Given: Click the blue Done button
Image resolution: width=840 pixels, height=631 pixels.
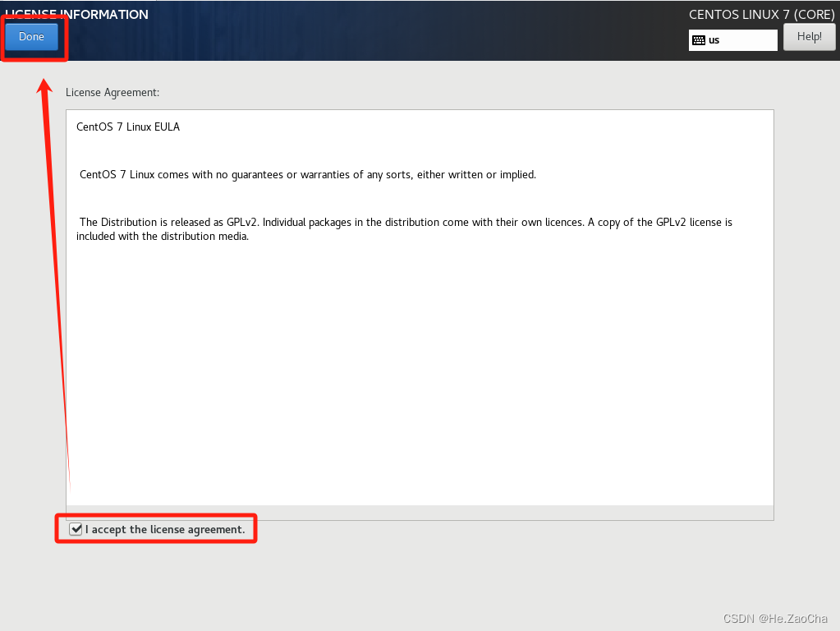Looking at the screenshot, I should [x=31, y=36].
